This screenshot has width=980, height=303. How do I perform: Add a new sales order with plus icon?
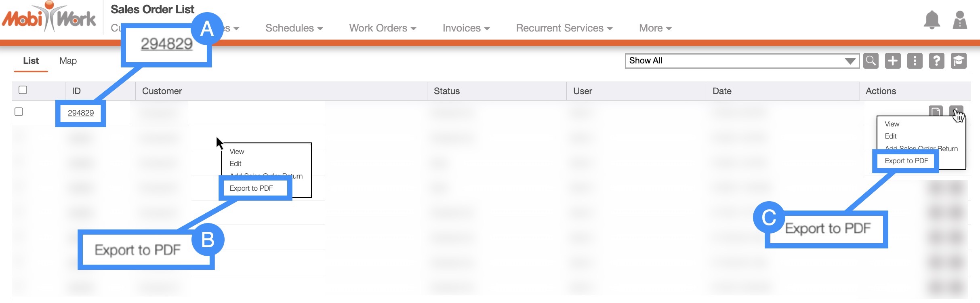(x=893, y=61)
